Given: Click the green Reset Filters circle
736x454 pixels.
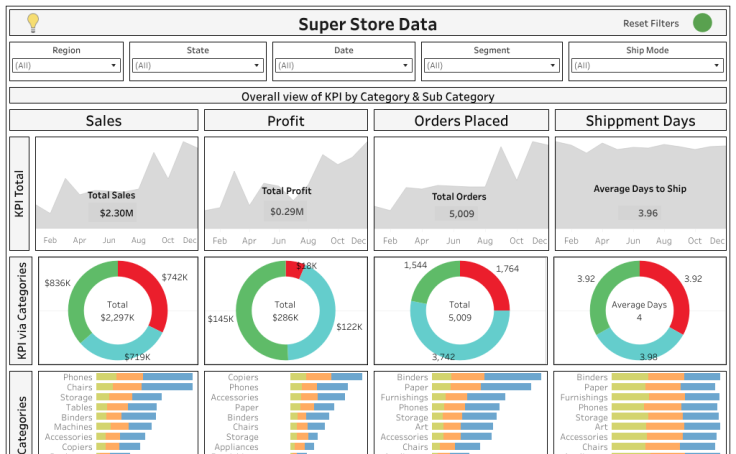Looking at the screenshot, I should pos(702,23).
